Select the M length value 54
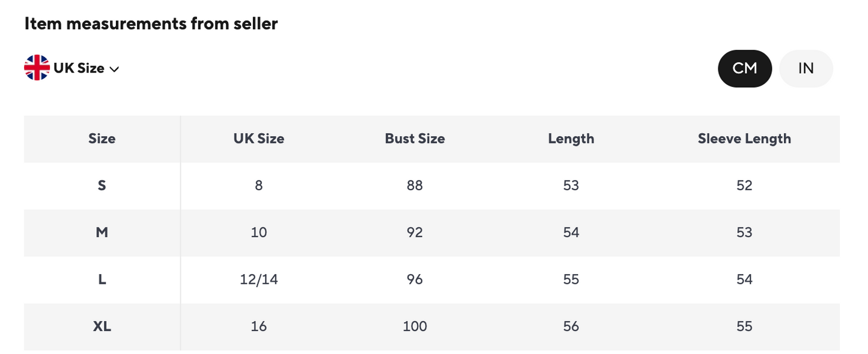 [571, 232]
